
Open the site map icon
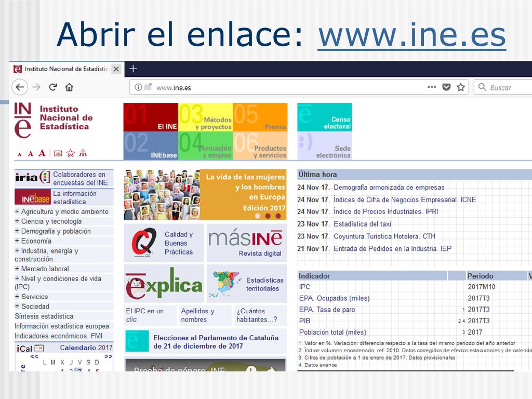pyautogui.click(x=83, y=153)
